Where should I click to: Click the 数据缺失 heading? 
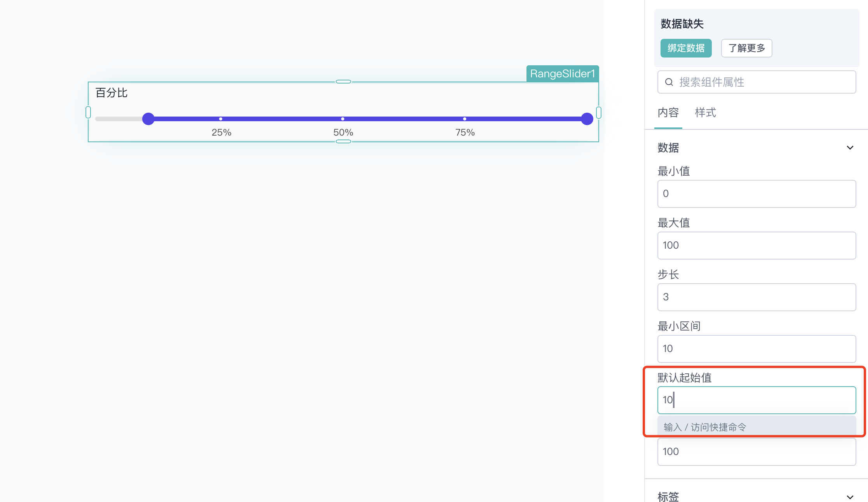click(x=682, y=24)
